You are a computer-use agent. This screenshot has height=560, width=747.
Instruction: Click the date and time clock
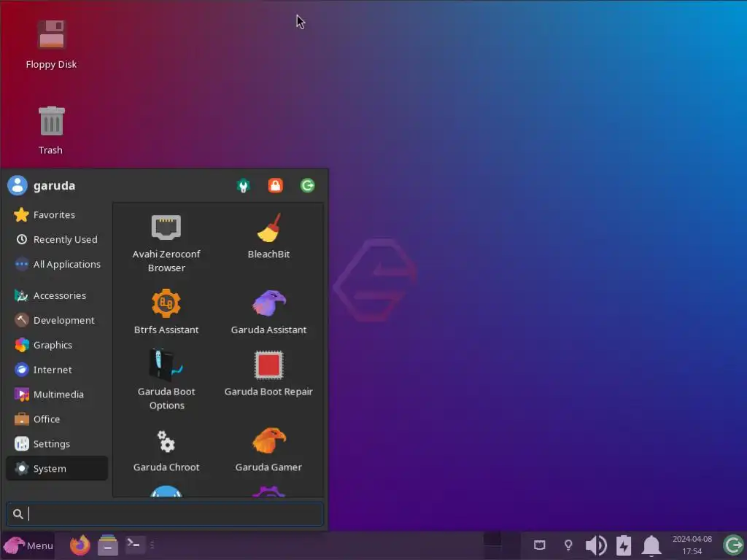point(692,545)
